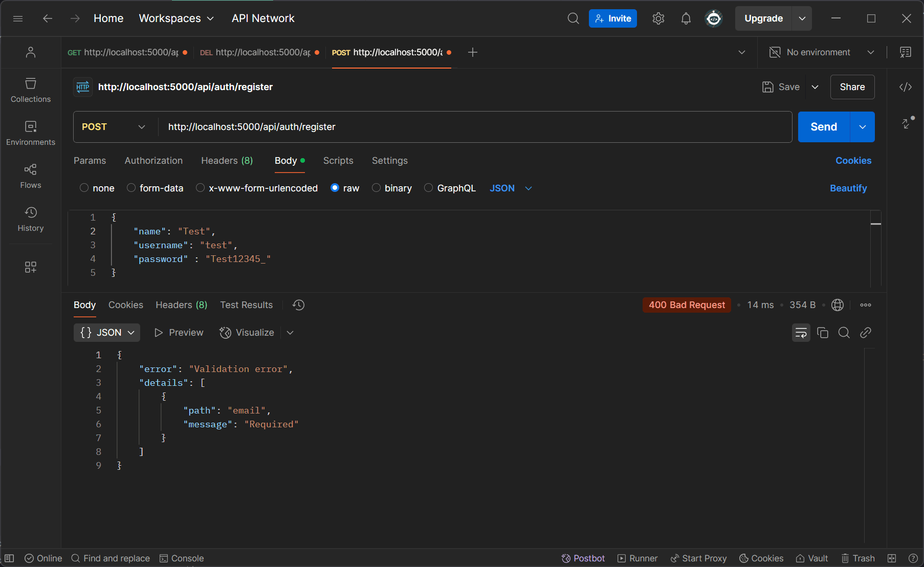Screen dimensions: 924x567
Task: Click the Beautify link
Action: tap(848, 188)
